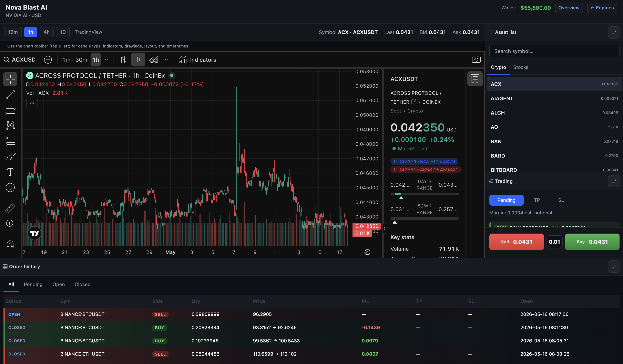Show All orders tab
This screenshot has height=364, width=623.
pyautogui.click(x=11, y=285)
